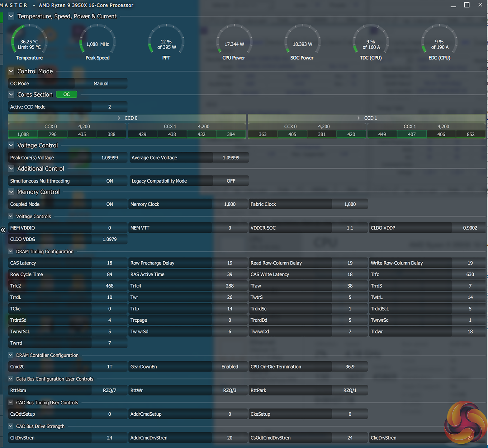Toggle Simultaneous Multithreading ON value

click(x=110, y=181)
